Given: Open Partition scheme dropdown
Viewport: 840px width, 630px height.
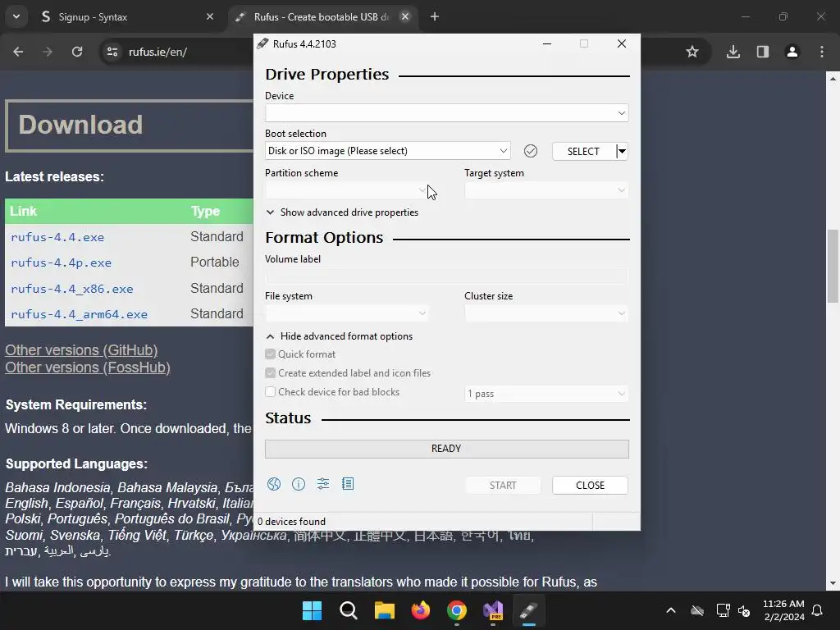Looking at the screenshot, I should [x=347, y=190].
